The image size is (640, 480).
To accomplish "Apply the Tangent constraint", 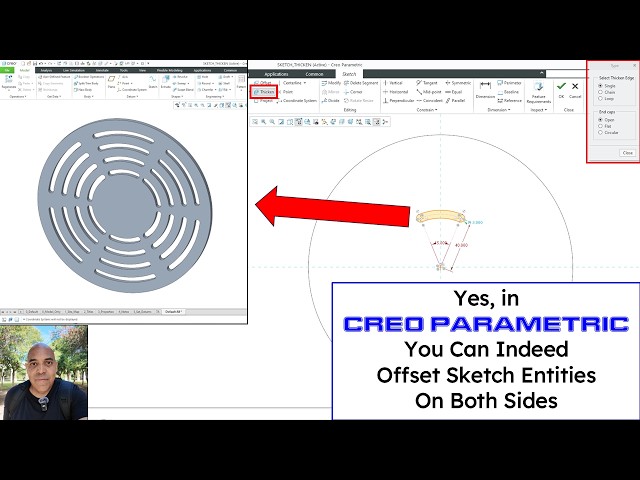I will pos(427,83).
